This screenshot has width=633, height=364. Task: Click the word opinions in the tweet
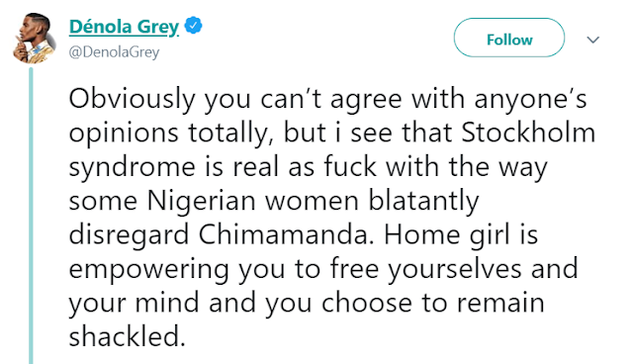tap(124, 135)
